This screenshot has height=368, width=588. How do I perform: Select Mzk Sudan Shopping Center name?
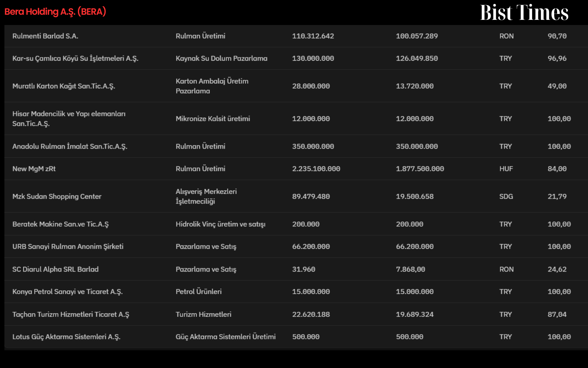pos(57,197)
